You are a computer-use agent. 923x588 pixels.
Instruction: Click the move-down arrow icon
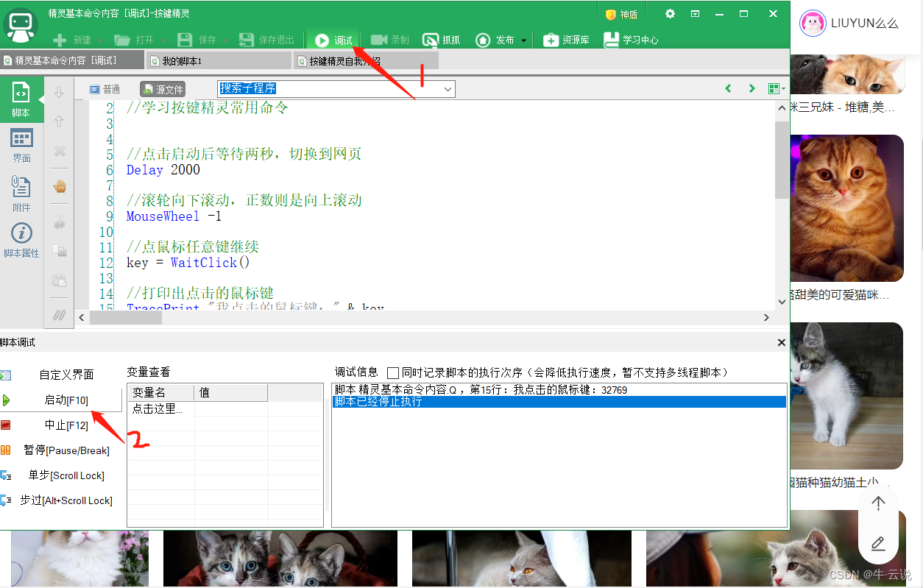[x=60, y=93]
